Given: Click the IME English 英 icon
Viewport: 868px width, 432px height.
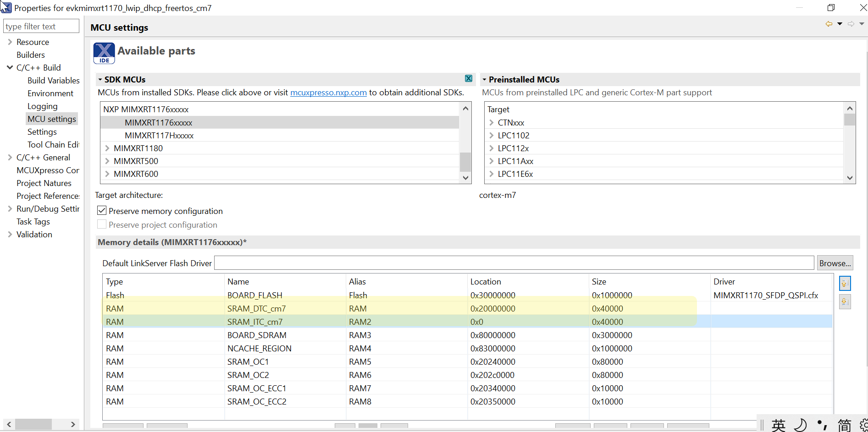Looking at the screenshot, I should point(778,425).
